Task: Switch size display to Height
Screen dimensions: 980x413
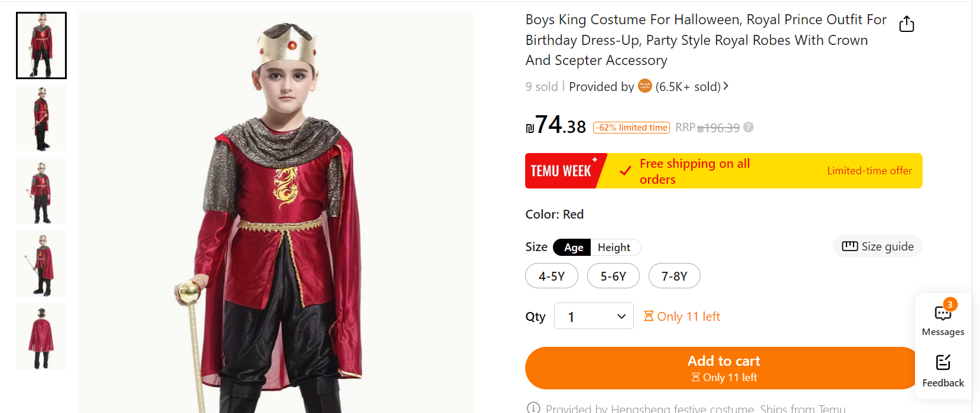Action: tap(614, 248)
